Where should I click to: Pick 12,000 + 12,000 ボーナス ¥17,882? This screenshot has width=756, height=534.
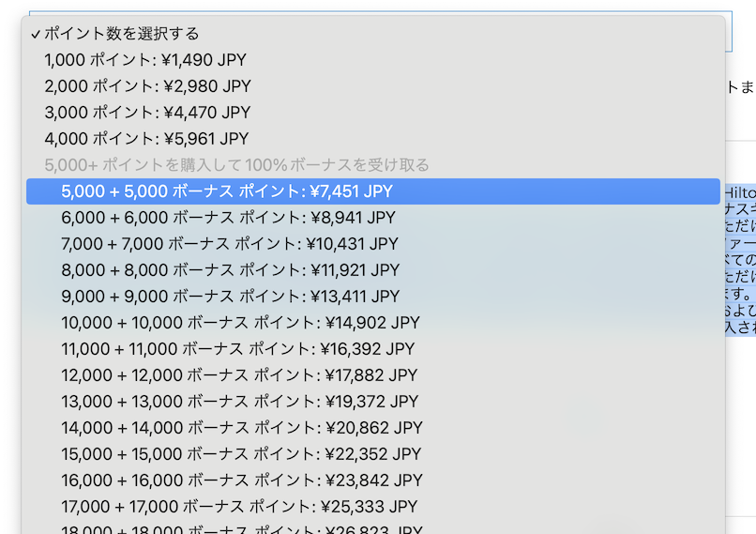(373, 375)
